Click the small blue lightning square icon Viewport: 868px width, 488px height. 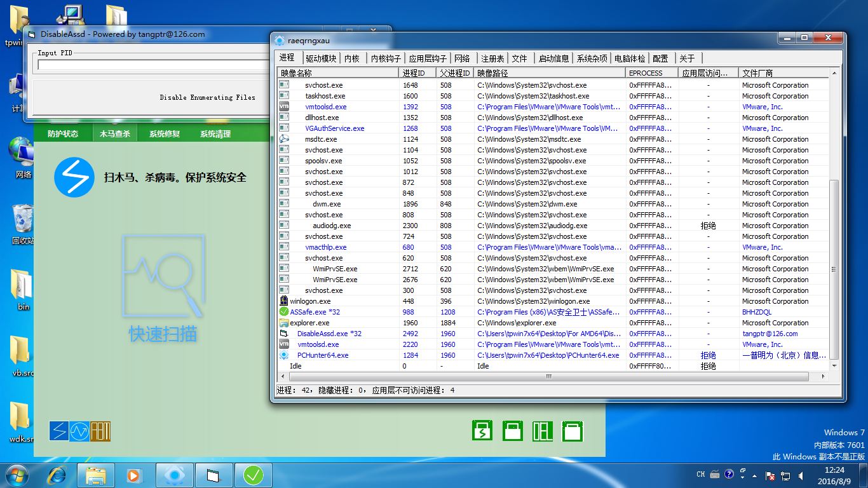click(59, 431)
